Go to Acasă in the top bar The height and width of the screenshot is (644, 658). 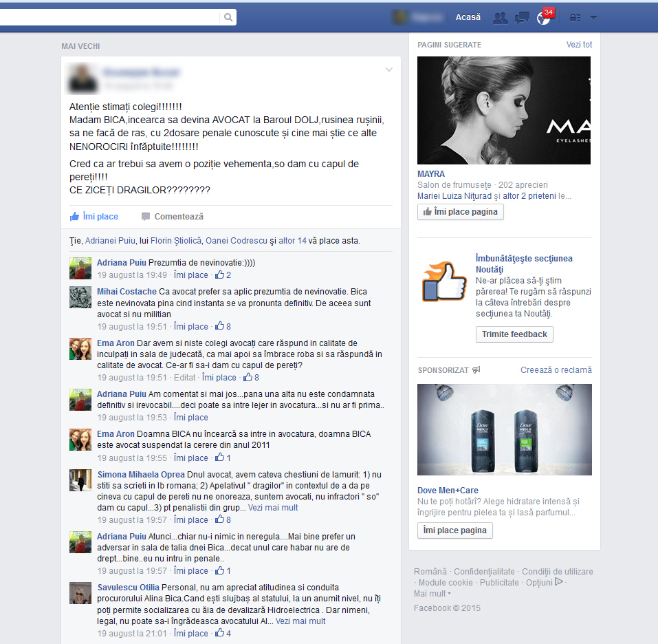coord(468,17)
